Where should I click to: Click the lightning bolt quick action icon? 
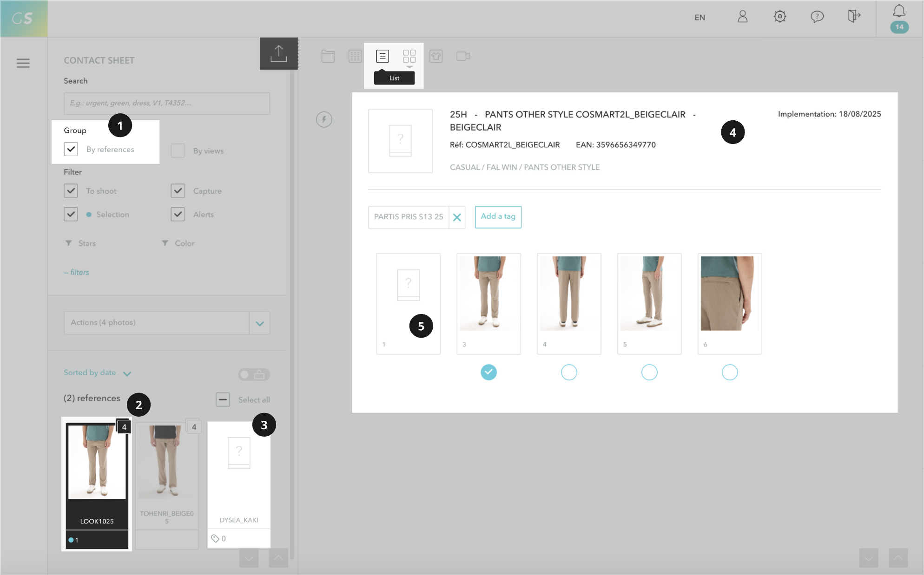click(x=324, y=119)
